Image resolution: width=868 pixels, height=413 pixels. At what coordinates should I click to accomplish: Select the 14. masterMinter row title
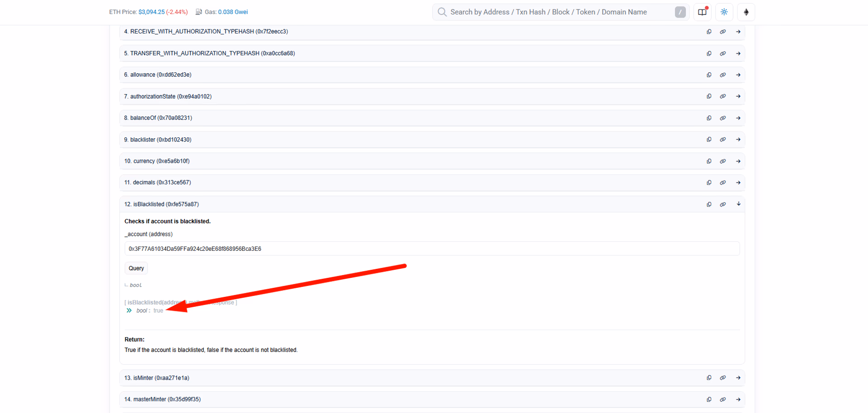(x=162, y=399)
